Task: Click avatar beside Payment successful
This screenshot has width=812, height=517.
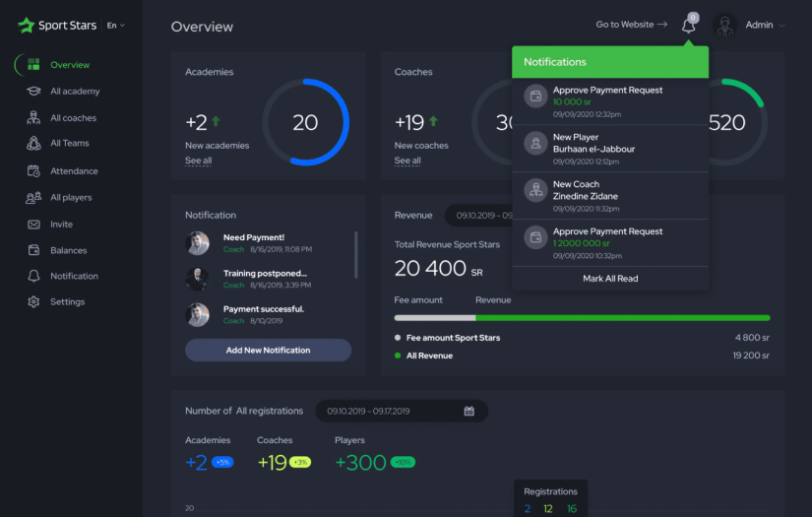Action: tap(197, 314)
